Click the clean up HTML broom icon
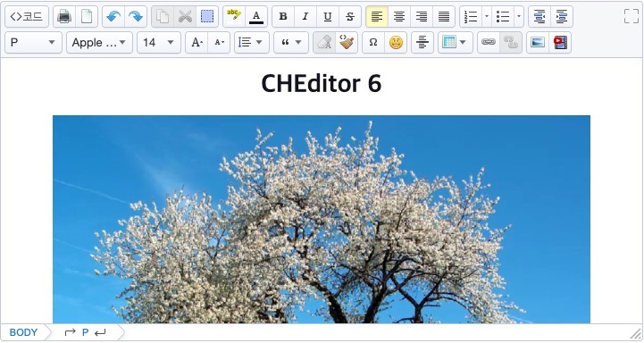 347,42
